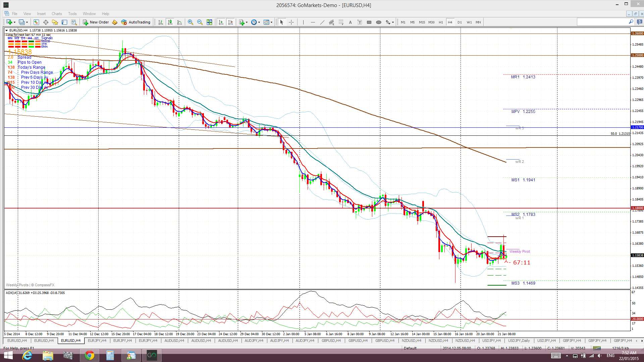Open the Tile Windows icon
This screenshot has height=362, width=644.
pos(209,22)
